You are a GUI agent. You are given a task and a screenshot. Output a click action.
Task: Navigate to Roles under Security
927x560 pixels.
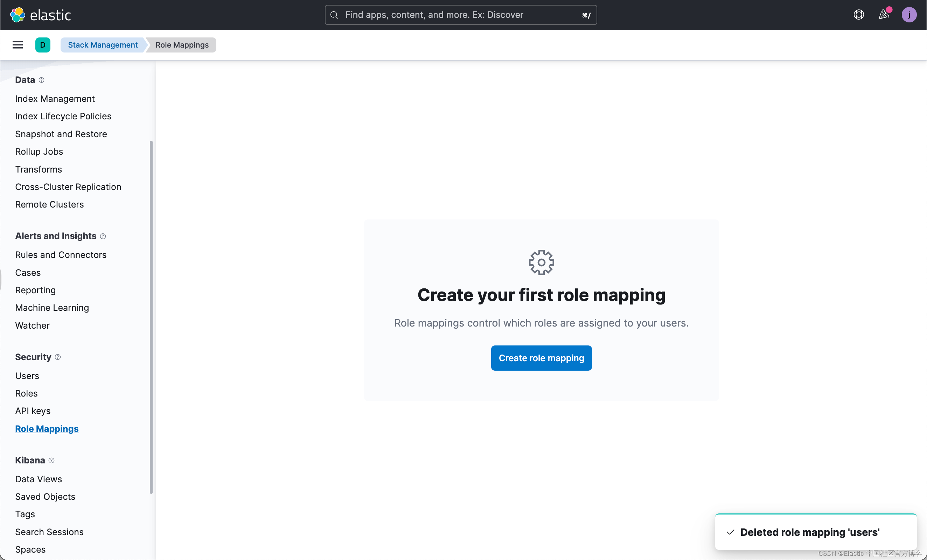(26, 393)
